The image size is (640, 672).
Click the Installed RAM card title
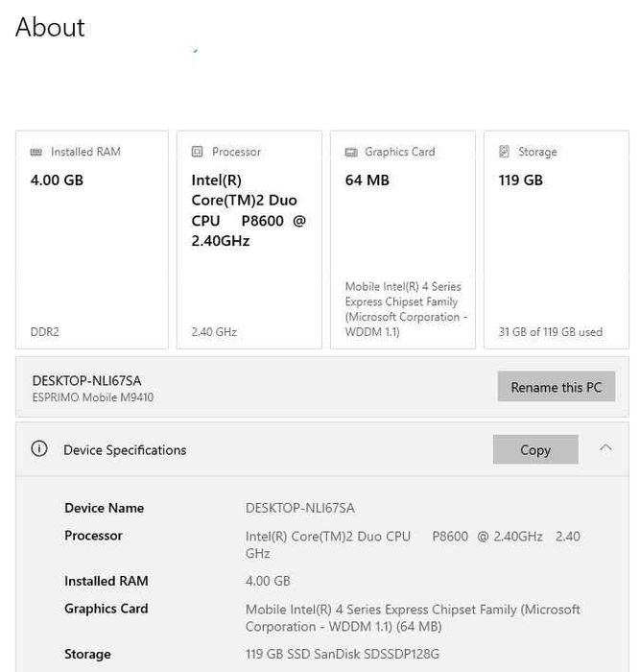pyautogui.click(x=85, y=152)
